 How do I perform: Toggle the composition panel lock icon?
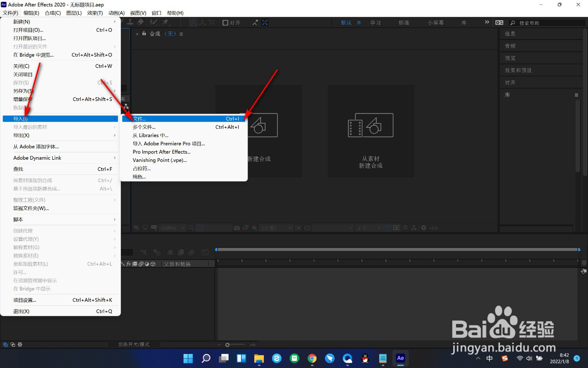[144, 33]
